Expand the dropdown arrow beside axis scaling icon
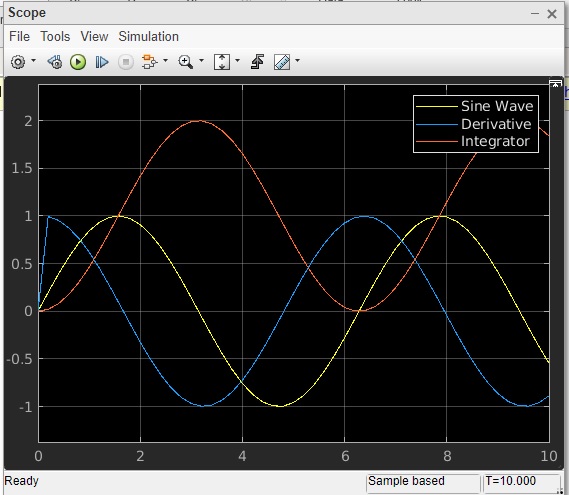This screenshot has width=569, height=495. [x=238, y=60]
